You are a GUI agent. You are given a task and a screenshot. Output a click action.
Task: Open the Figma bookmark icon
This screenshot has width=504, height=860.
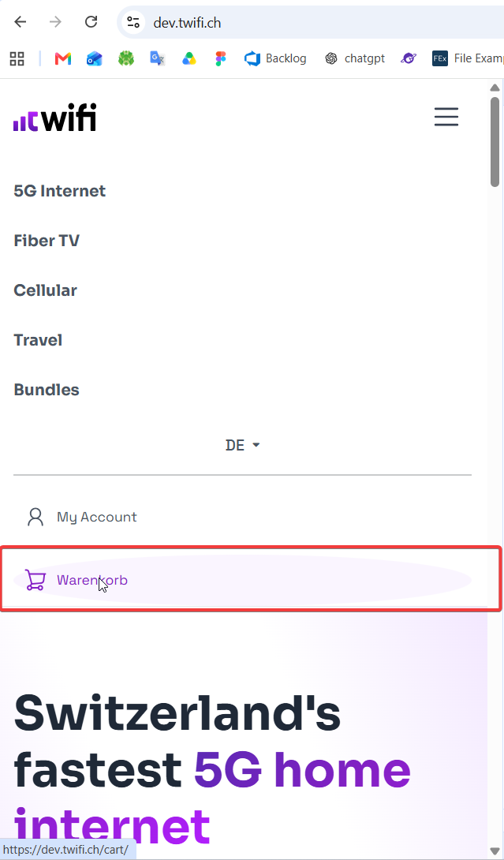(221, 58)
